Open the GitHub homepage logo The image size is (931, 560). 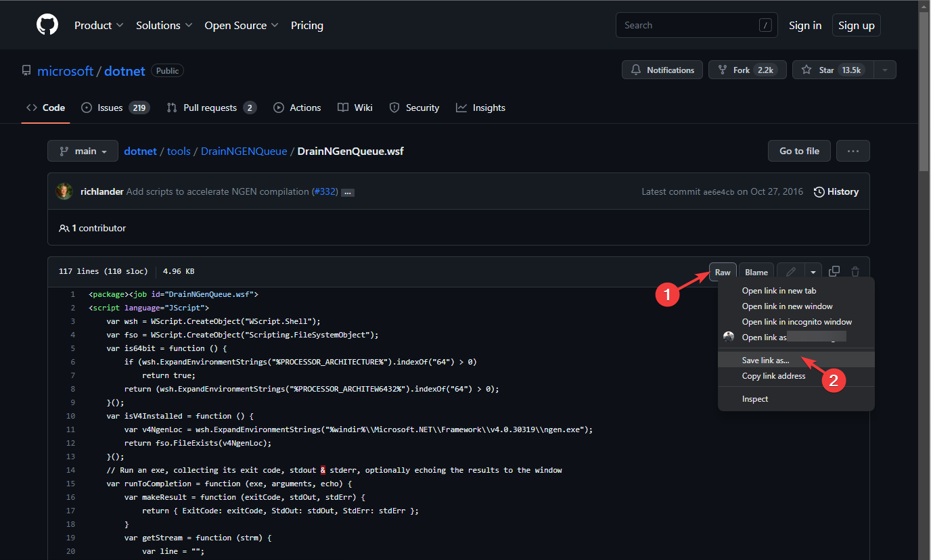point(48,25)
